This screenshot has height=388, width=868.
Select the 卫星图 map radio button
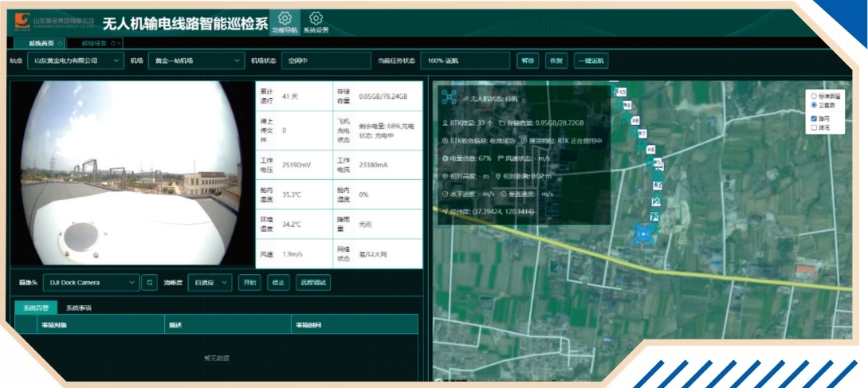814,104
